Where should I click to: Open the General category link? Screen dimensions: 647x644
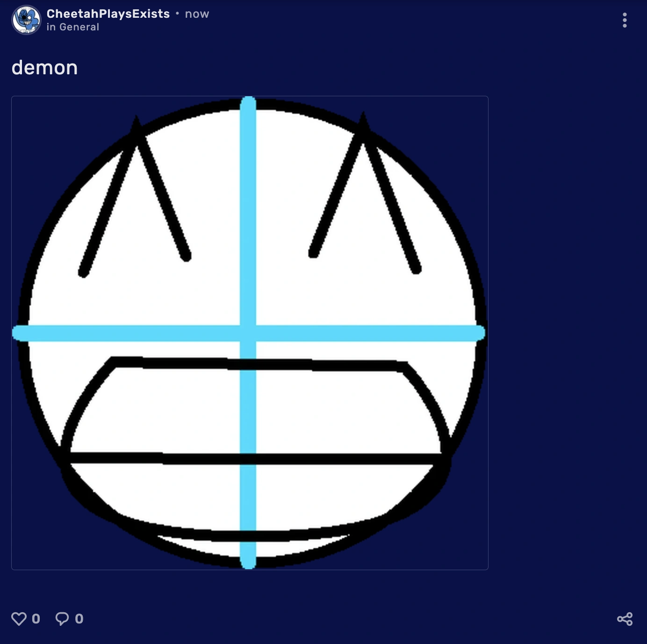[79, 27]
